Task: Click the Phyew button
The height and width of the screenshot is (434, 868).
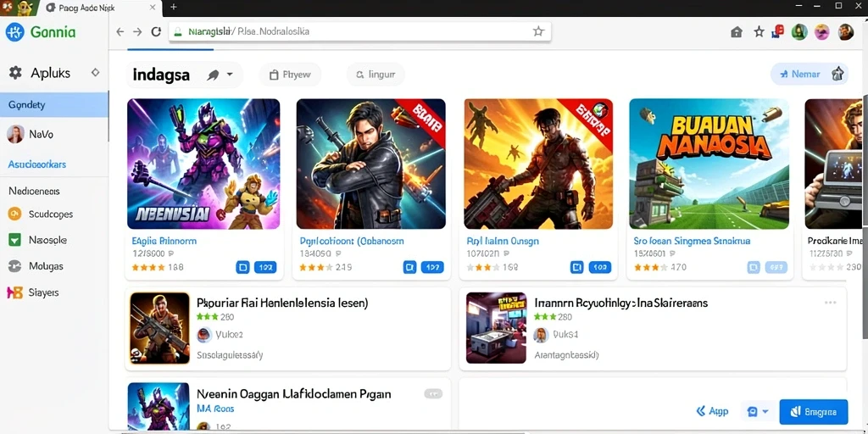Action: point(290,75)
